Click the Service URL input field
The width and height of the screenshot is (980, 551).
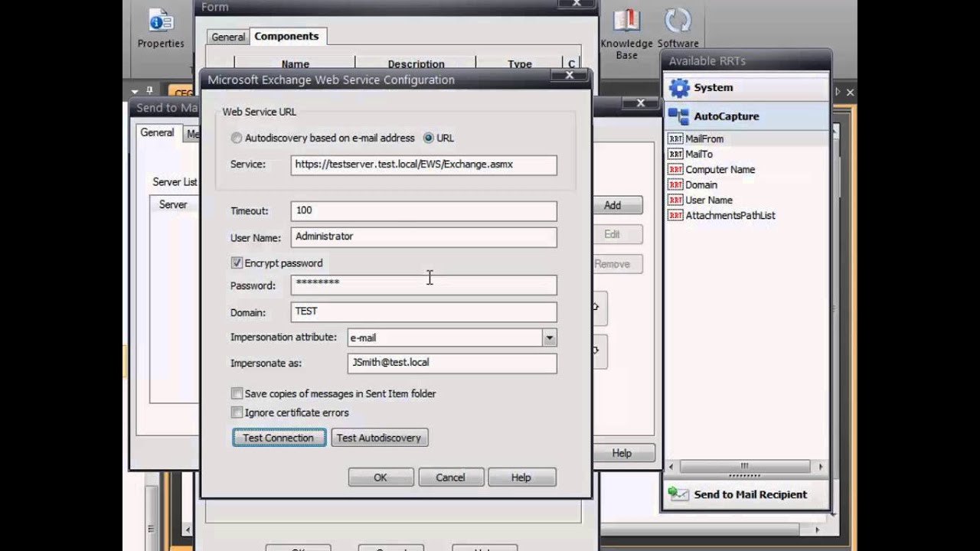pyautogui.click(x=423, y=165)
